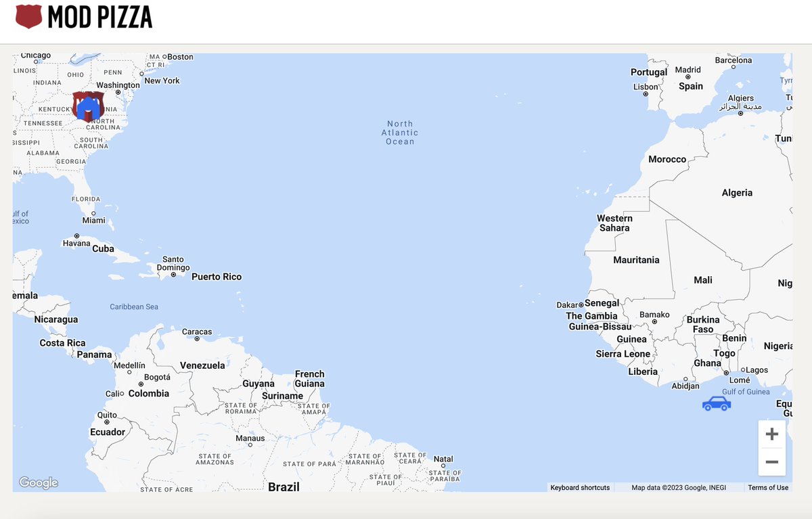Click the MOD PIZZA wordmark

pyautogui.click(x=100, y=17)
